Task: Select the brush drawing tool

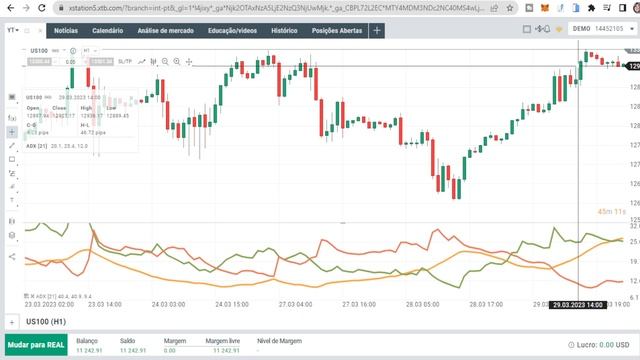Action: pos(12,187)
